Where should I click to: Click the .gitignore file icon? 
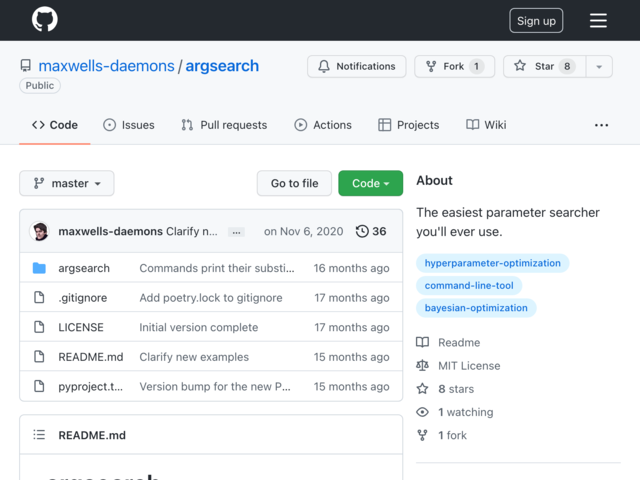39,298
